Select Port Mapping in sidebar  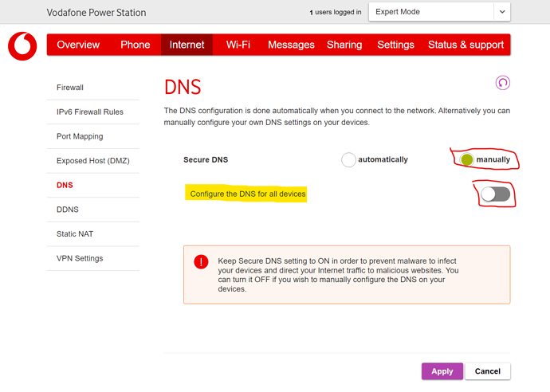[93, 136]
